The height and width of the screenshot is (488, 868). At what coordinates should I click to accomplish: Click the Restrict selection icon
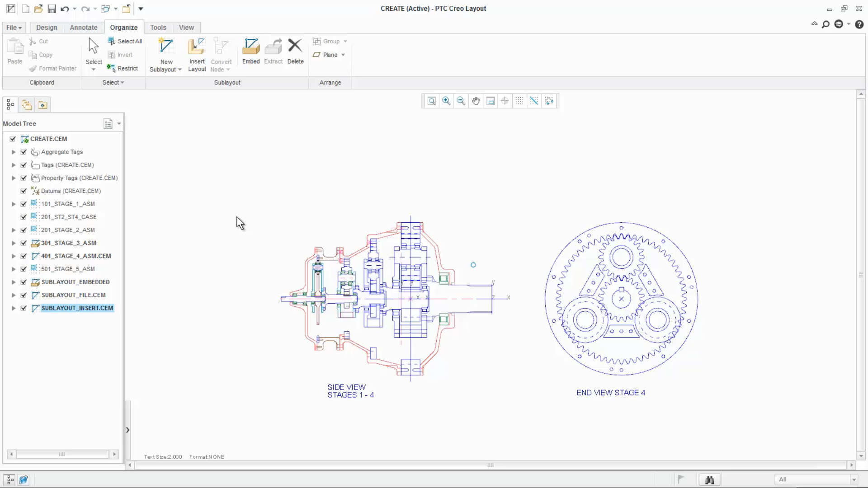[111, 68]
